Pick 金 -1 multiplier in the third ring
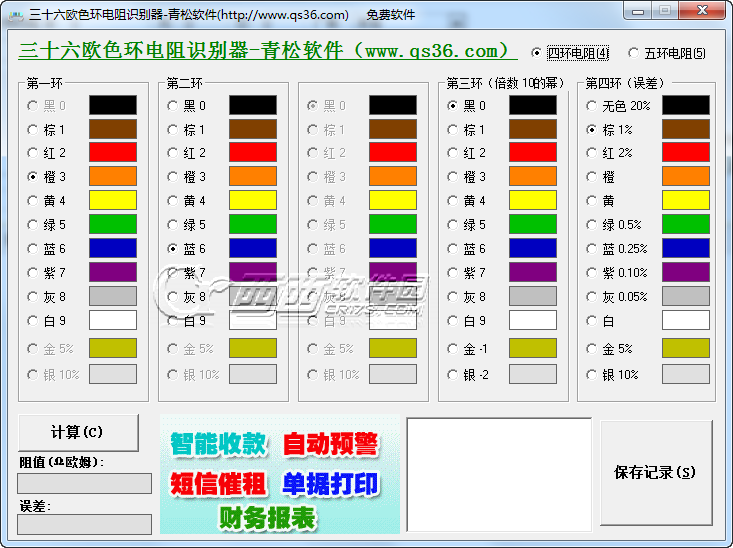Image resolution: width=733 pixels, height=548 pixels. 453,349
